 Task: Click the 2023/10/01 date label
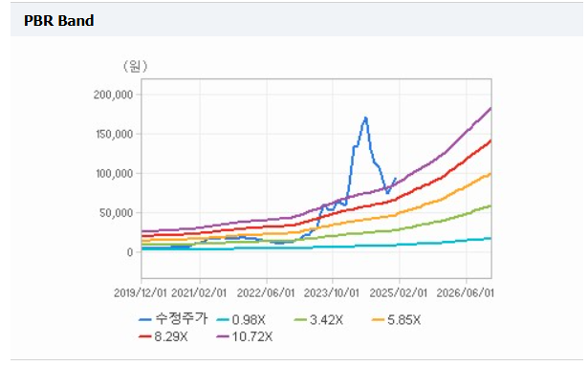coord(332,292)
